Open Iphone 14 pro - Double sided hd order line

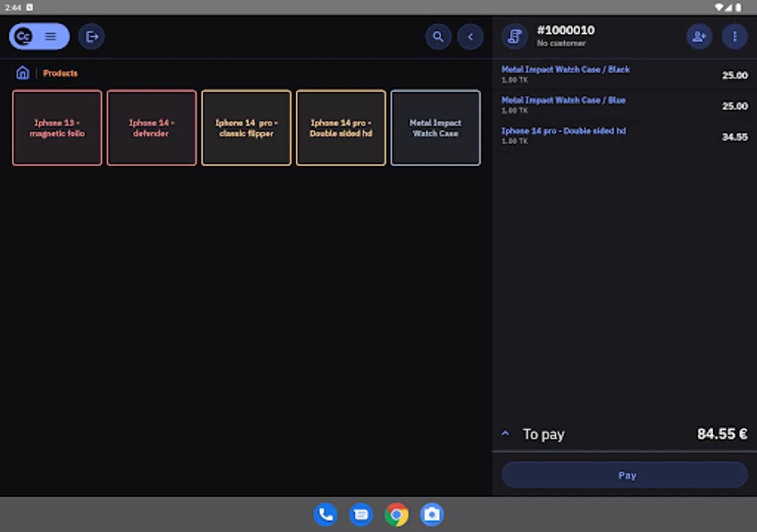point(625,136)
